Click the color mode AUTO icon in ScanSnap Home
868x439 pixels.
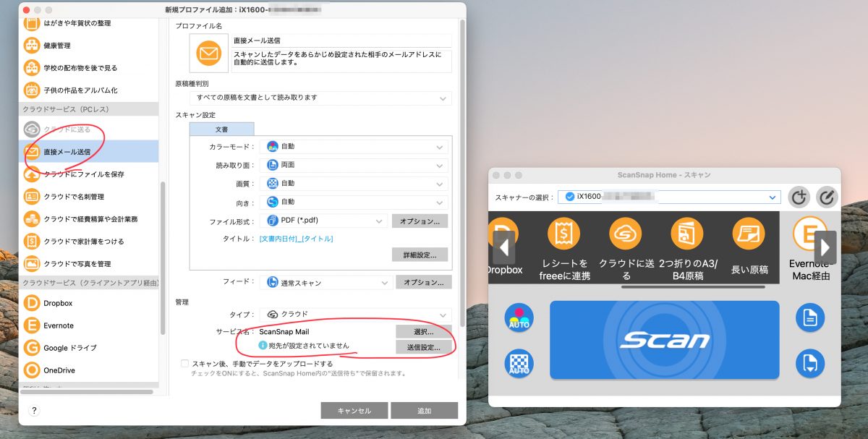(519, 317)
